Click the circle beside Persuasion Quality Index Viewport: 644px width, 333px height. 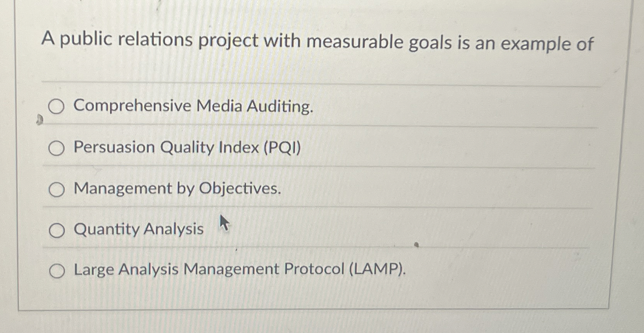(56, 148)
